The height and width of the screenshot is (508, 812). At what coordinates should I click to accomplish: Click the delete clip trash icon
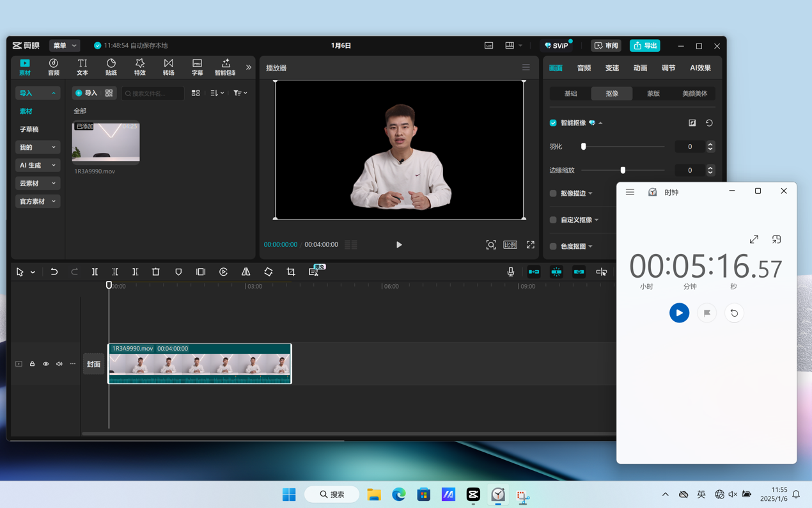click(x=155, y=272)
